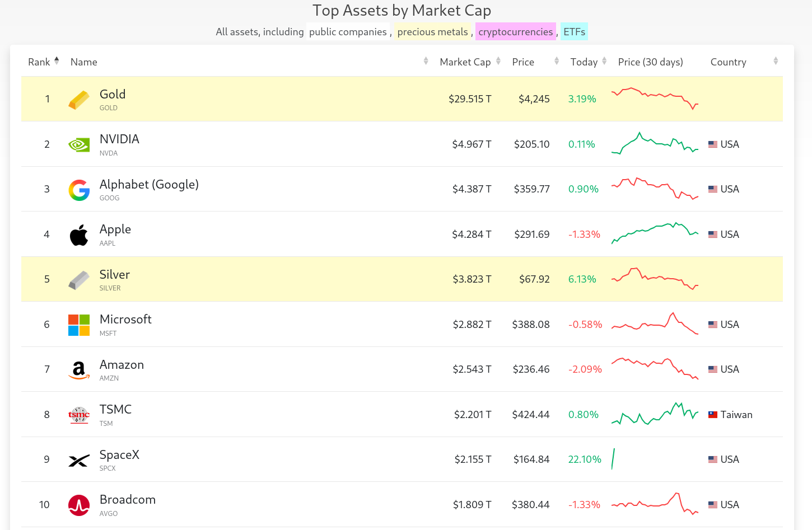Filter by precious metals tag

tap(432, 32)
